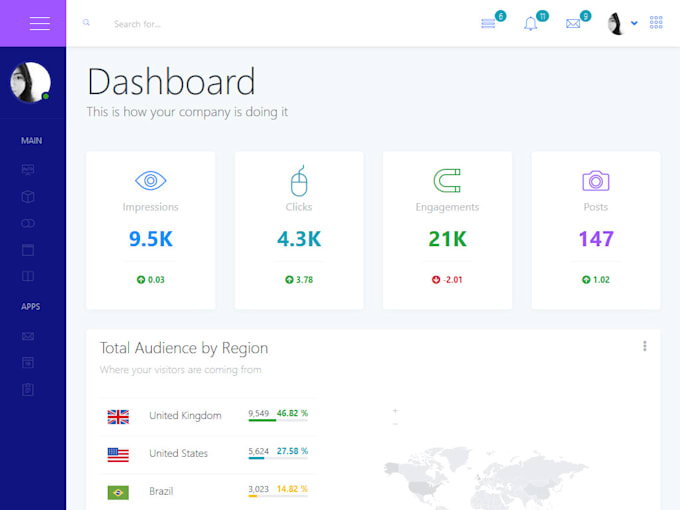Select the cube icon in the sidebar
680x510 pixels.
point(28,196)
